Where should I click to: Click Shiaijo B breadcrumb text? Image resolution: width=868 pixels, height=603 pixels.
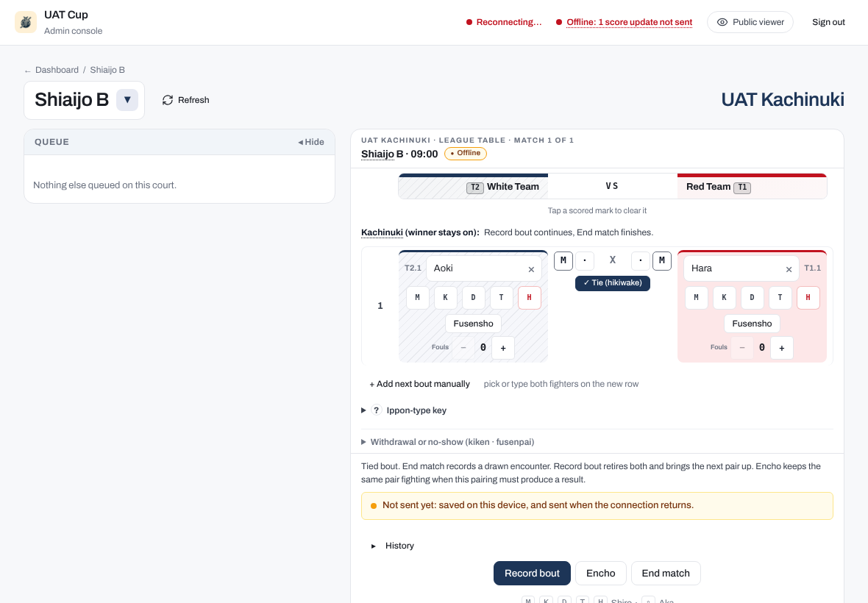(x=107, y=70)
